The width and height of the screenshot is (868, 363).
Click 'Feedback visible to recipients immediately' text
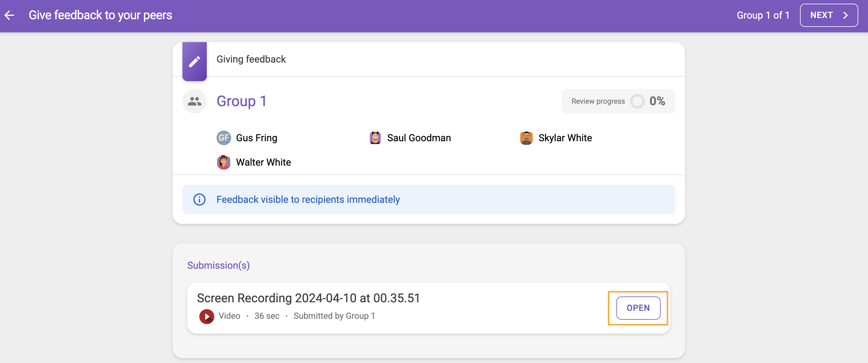[308, 199]
